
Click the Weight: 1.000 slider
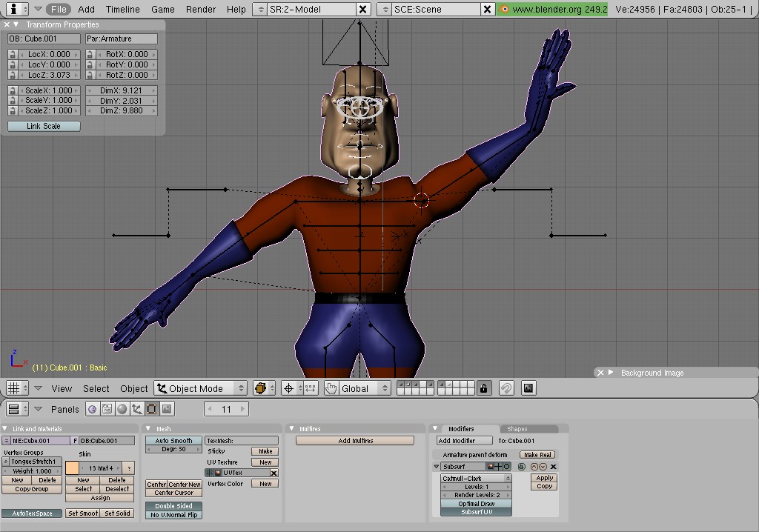click(x=32, y=471)
